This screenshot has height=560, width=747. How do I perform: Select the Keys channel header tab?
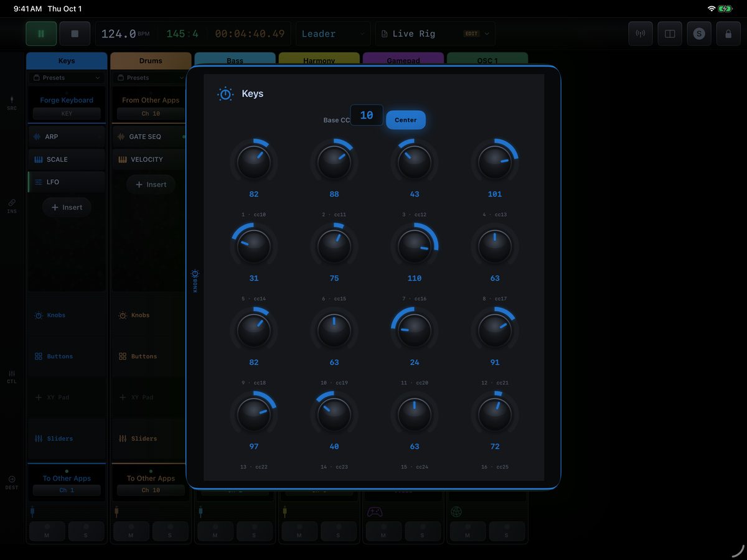tap(67, 61)
